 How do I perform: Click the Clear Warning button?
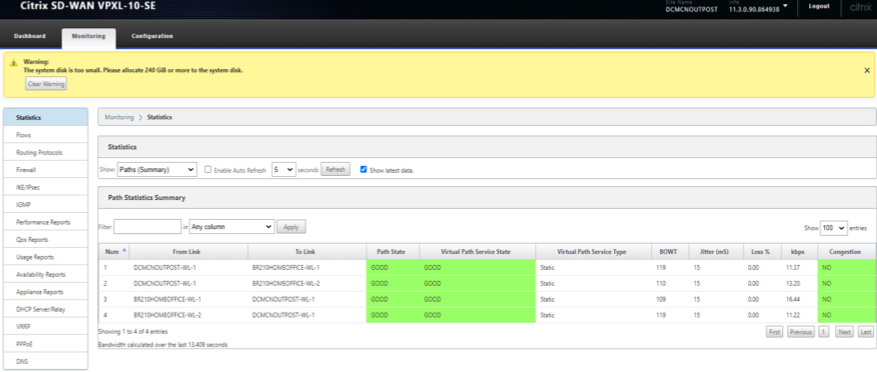46,84
